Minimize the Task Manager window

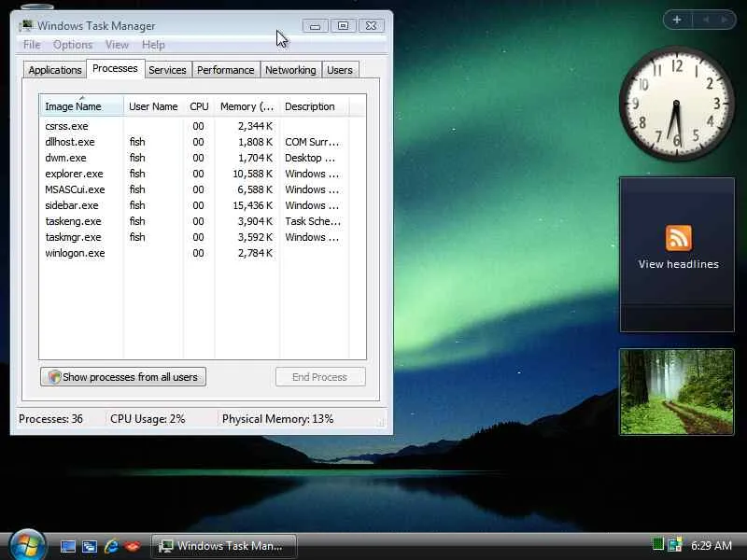click(315, 26)
